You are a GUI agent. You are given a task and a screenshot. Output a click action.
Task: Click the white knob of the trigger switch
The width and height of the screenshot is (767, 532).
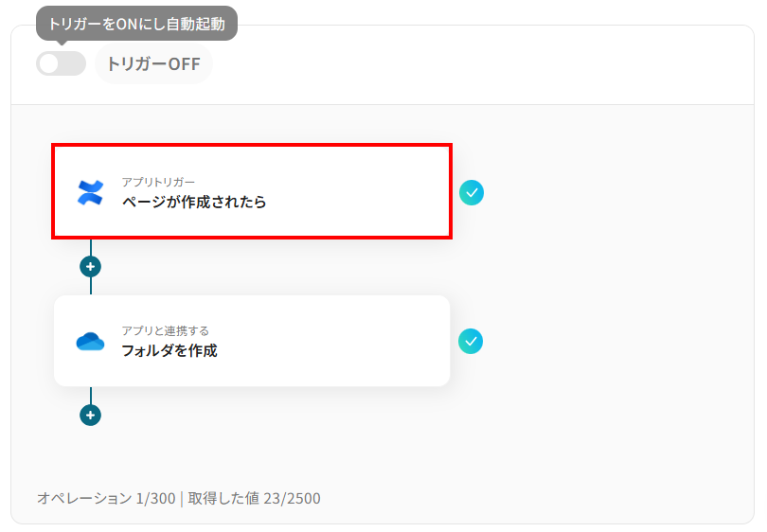(49, 63)
